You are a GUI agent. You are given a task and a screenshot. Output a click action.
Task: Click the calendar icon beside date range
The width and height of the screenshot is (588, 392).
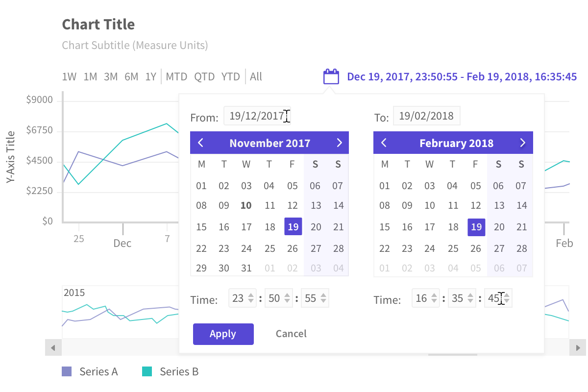tap(331, 76)
